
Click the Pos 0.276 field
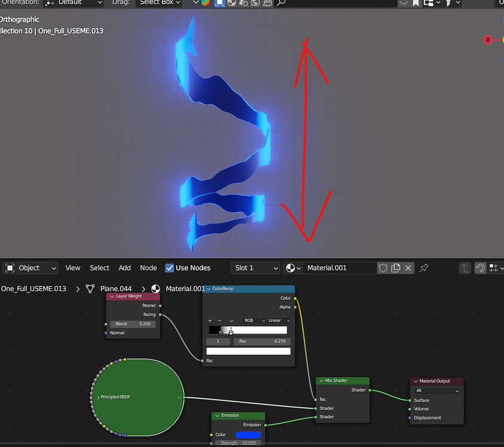(262, 341)
